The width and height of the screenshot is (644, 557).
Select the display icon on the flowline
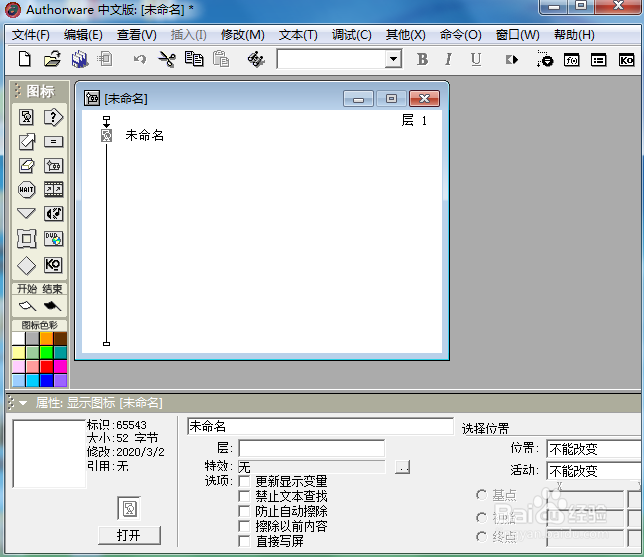click(x=106, y=136)
